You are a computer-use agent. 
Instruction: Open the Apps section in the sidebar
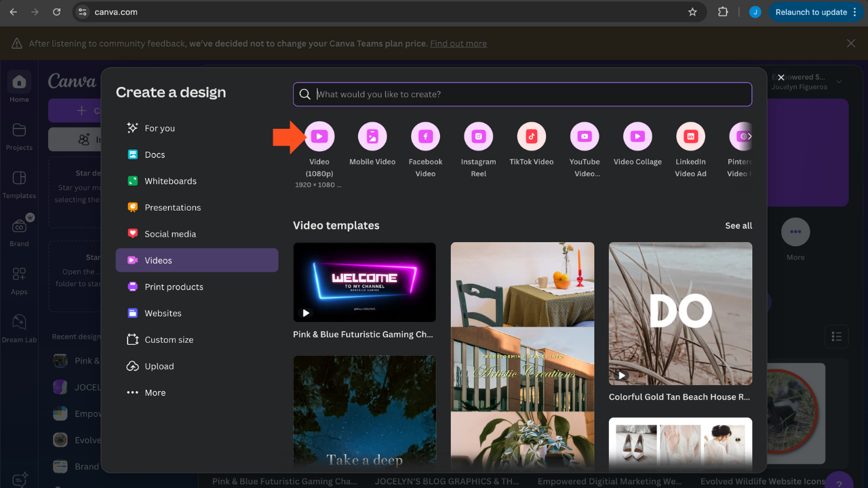pyautogui.click(x=19, y=278)
